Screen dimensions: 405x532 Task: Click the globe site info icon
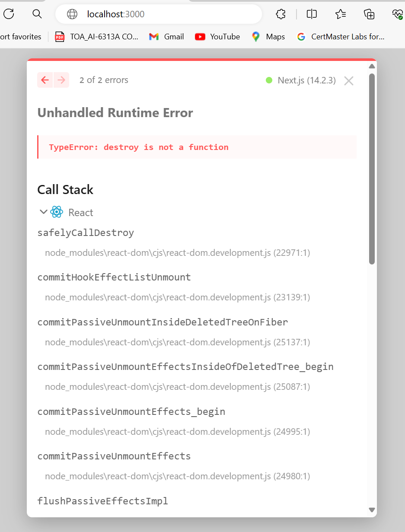click(72, 14)
